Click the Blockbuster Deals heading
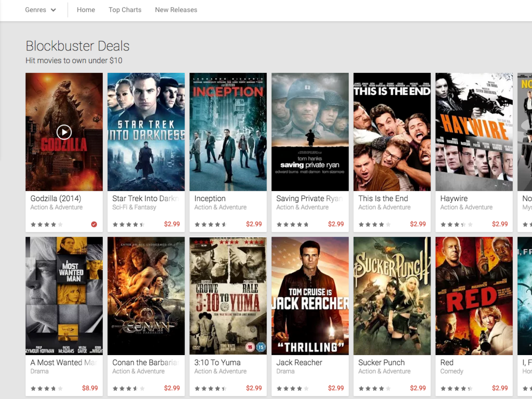532x399 pixels. (x=77, y=46)
